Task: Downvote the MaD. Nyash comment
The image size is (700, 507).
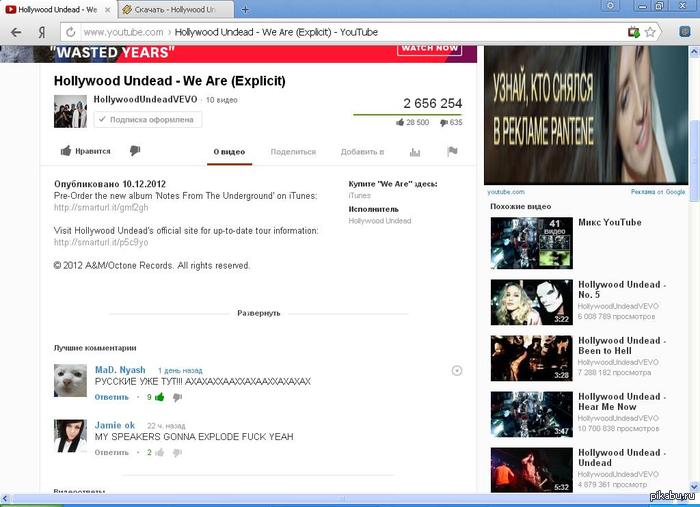Action: [x=177, y=397]
